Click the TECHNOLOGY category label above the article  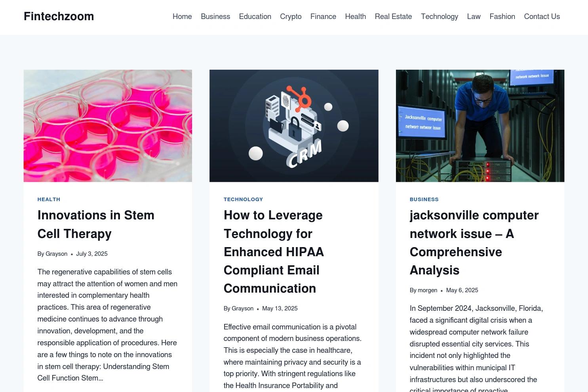pyautogui.click(x=243, y=199)
